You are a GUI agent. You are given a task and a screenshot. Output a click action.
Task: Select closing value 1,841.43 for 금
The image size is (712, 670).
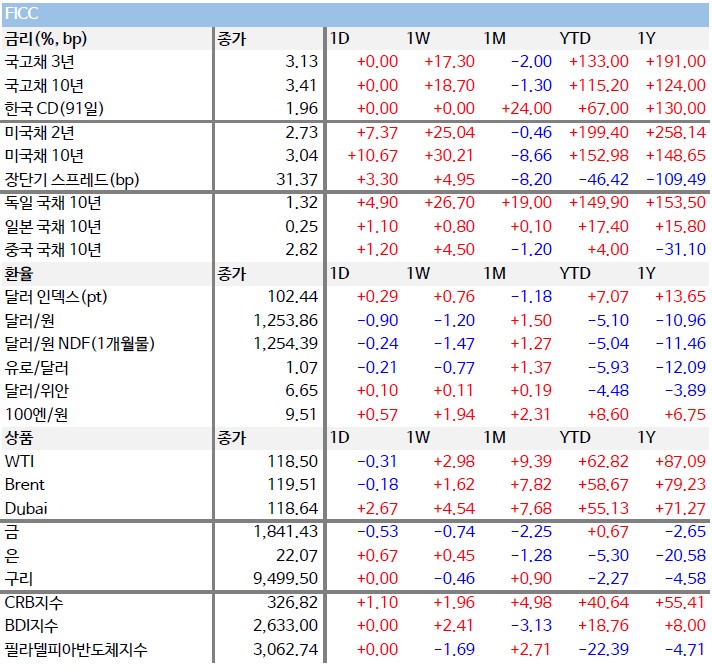pyautogui.click(x=286, y=532)
